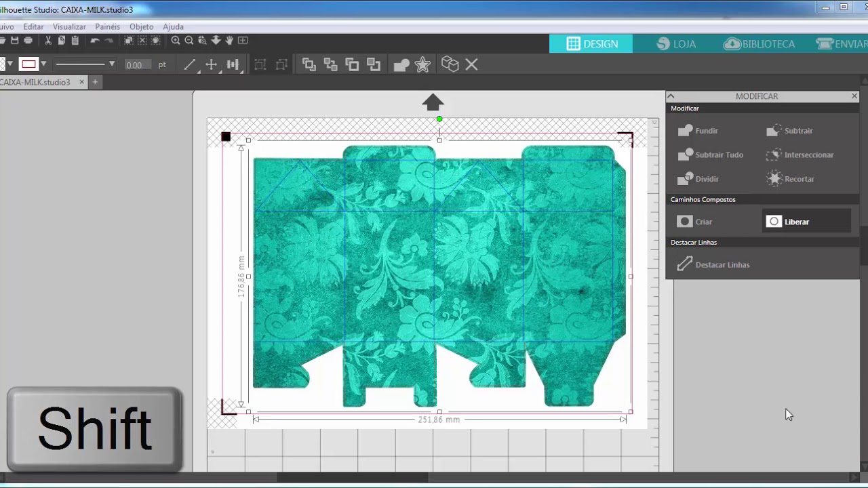Image resolution: width=868 pixels, height=488 pixels.
Task: Click the Print icon in the toolbar
Action: coord(28,41)
